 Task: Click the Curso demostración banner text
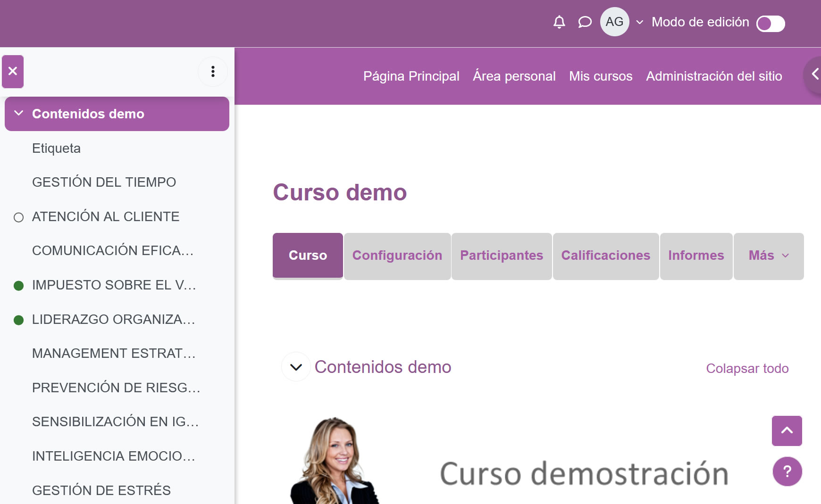coord(584,474)
